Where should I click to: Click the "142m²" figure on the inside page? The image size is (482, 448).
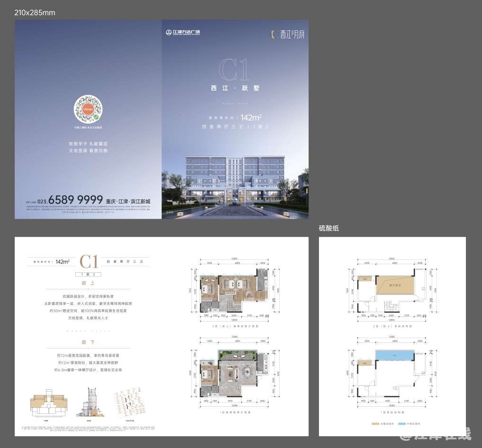click(63, 261)
